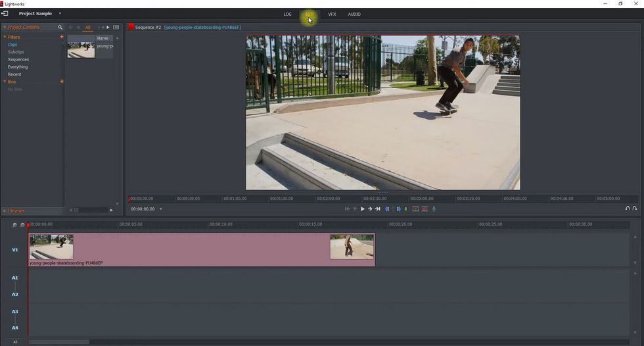Sort by the Name column header
Screen dimensions: 644x346
tap(104, 38)
